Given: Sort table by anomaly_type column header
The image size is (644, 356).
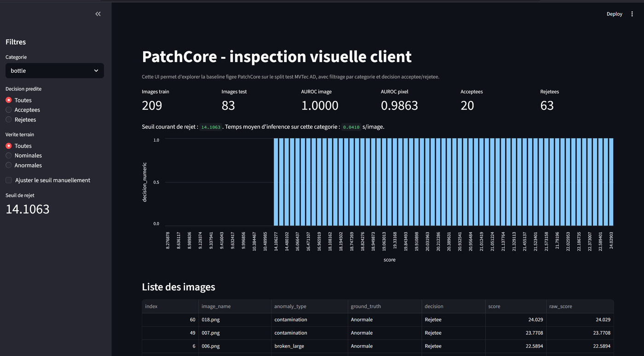Looking at the screenshot, I should point(310,306).
